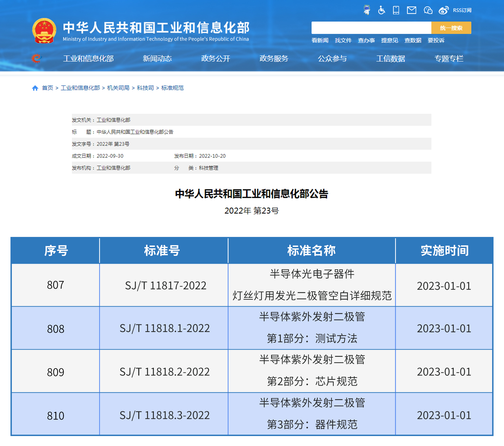Image resolution: width=504 pixels, height=446 pixels.
Task: Open the mobile phone version icon
Action: coord(396,10)
